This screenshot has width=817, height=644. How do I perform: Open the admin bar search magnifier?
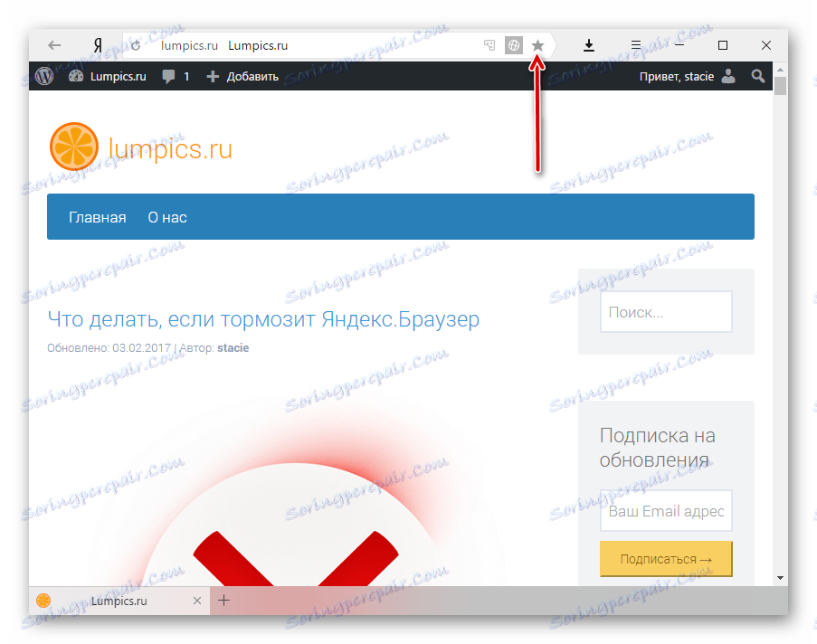click(758, 76)
